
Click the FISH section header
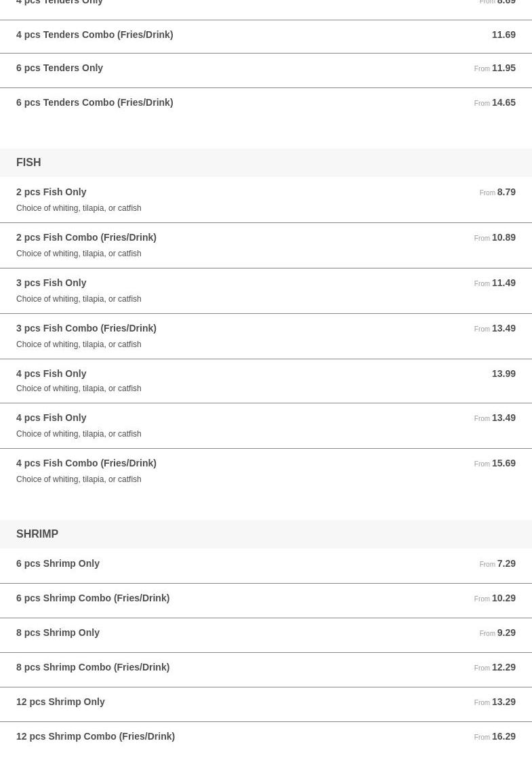click(x=28, y=163)
